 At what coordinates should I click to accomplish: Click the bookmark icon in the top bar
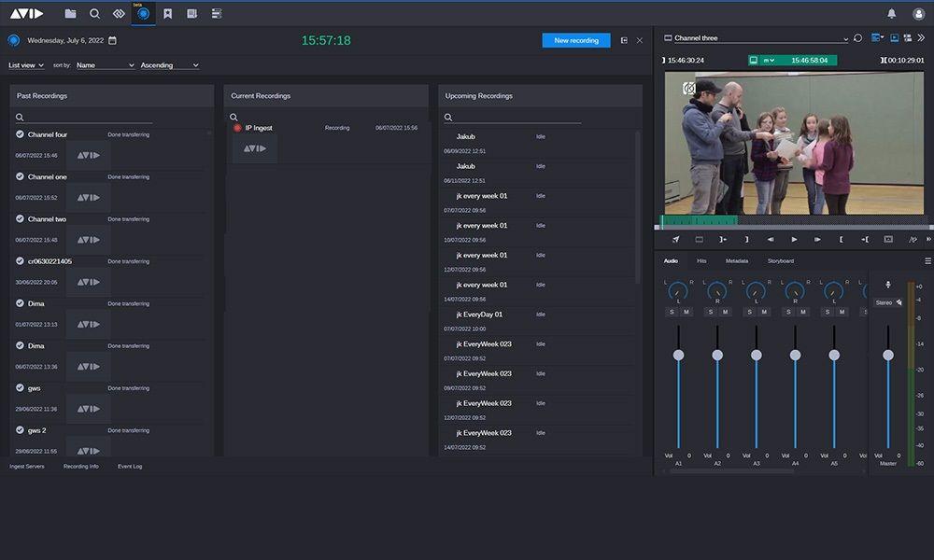pyautogui.click(x=167, y=14)
